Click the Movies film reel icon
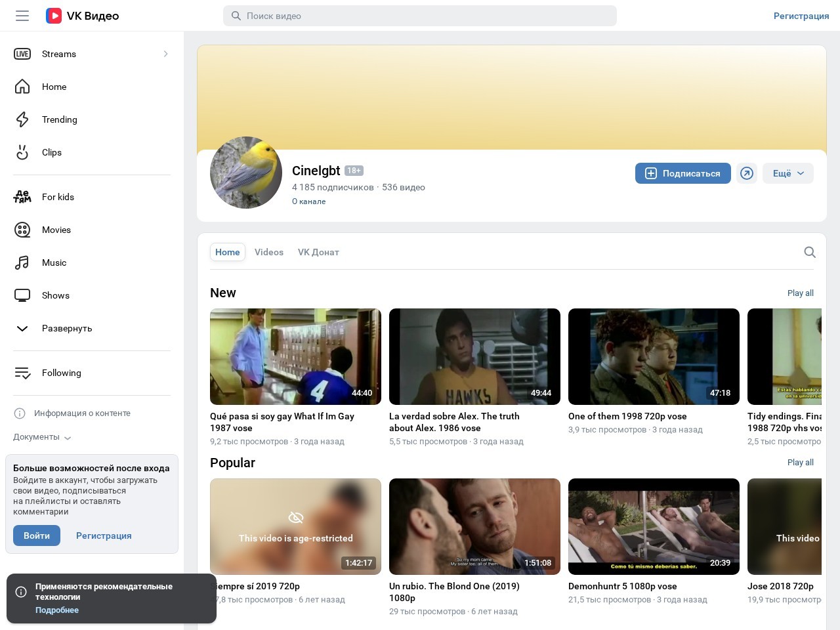Screen dimensions: 840x630 pyautogui.click(x=22, y=230)
